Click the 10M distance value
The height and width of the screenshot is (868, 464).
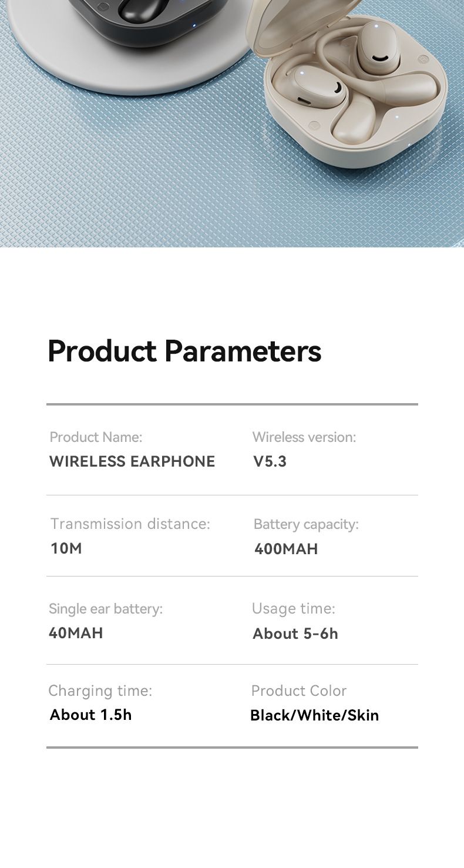click(66, 548)
